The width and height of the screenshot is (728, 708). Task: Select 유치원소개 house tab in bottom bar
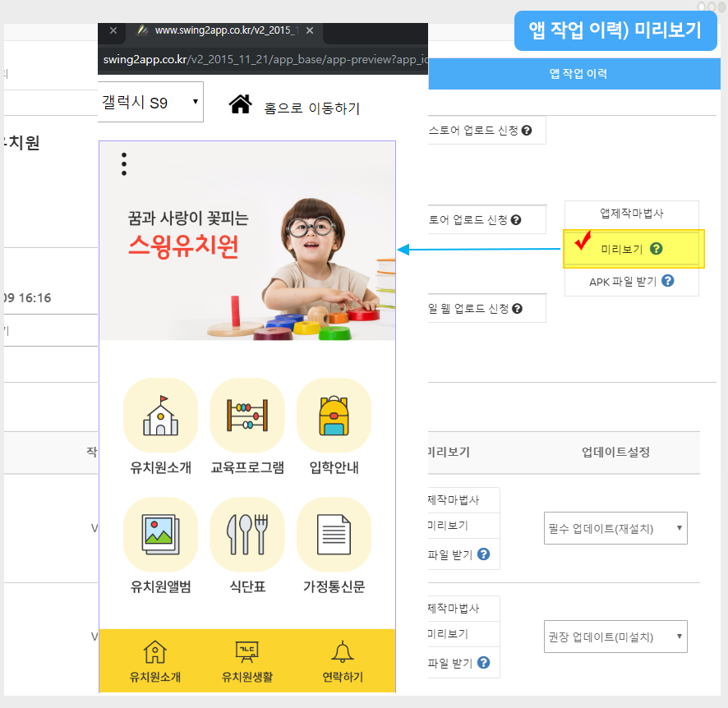point(154,661)
